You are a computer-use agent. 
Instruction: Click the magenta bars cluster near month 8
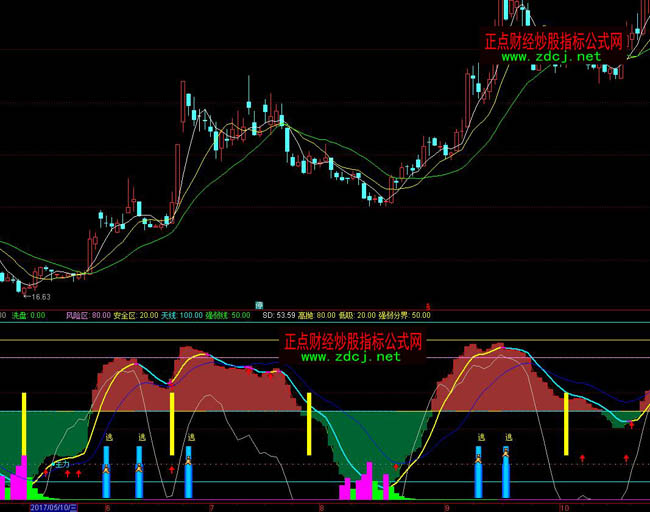362,484
